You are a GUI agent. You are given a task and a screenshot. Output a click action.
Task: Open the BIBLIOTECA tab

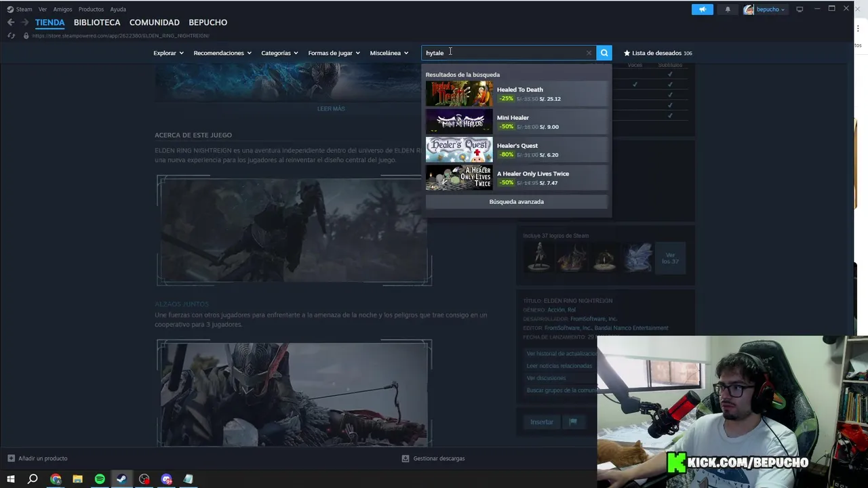(x=97, y=22)
